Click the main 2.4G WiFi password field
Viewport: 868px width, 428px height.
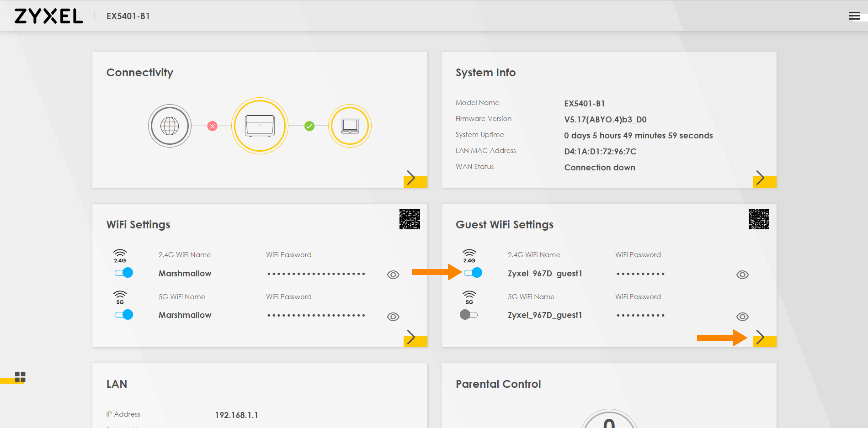pyautogui.click(x=316, y=274)
